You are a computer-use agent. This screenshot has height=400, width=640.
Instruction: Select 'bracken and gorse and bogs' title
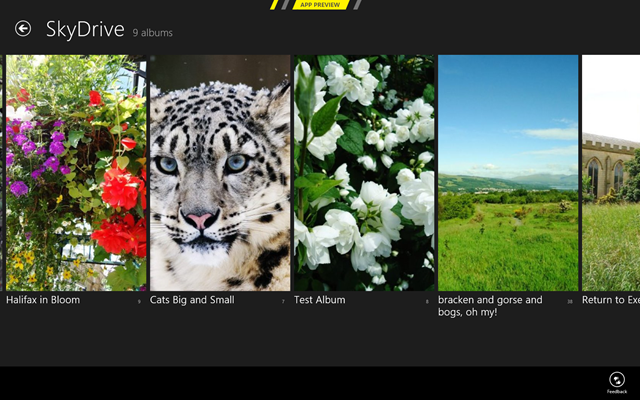click(x=490, y=306)
